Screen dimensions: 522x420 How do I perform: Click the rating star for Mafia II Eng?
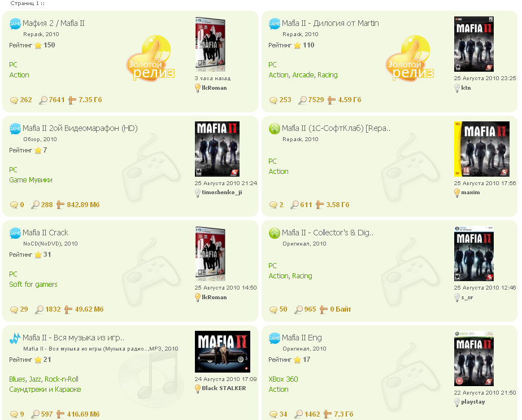tap(297, 360)
